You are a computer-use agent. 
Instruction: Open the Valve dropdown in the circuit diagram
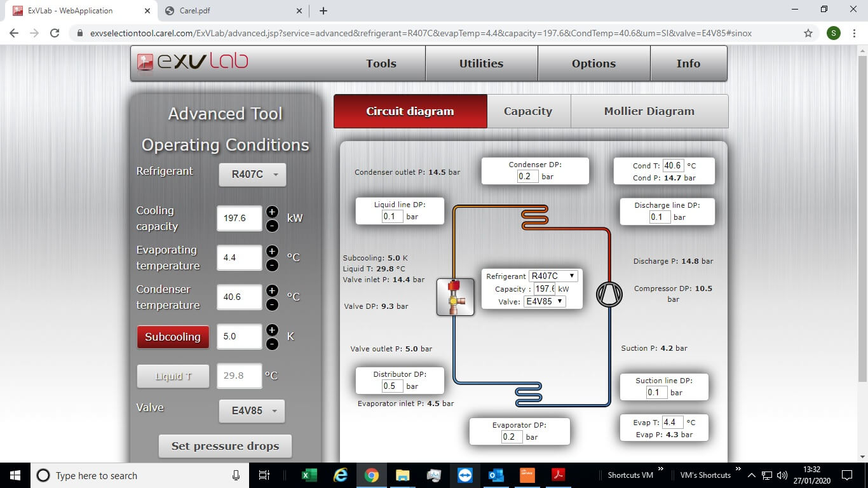pyautogui.click(x=544, y=301)
